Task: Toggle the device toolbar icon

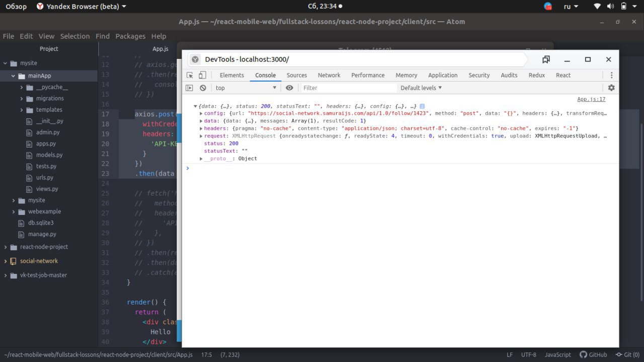Action: tap(202, 75)
